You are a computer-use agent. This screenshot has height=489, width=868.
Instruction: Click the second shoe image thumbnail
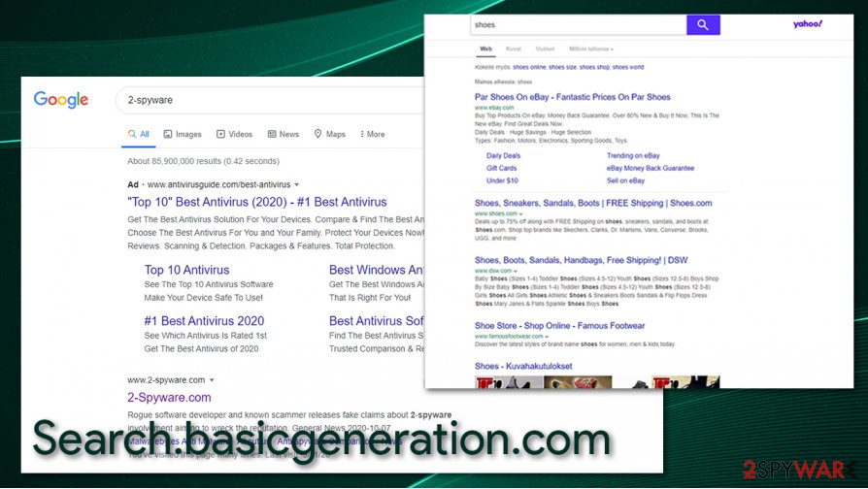click(x=578, y=381)
